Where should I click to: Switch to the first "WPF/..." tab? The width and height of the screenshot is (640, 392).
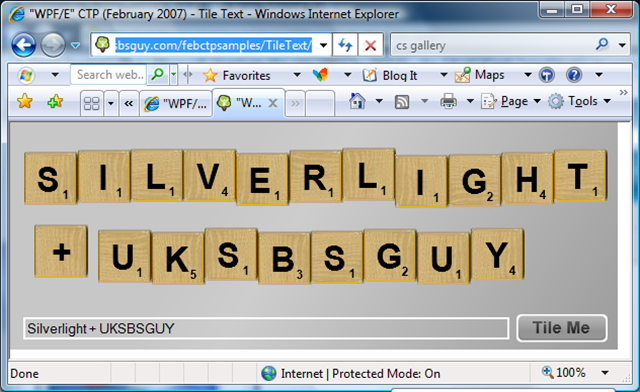coord(176,104)
